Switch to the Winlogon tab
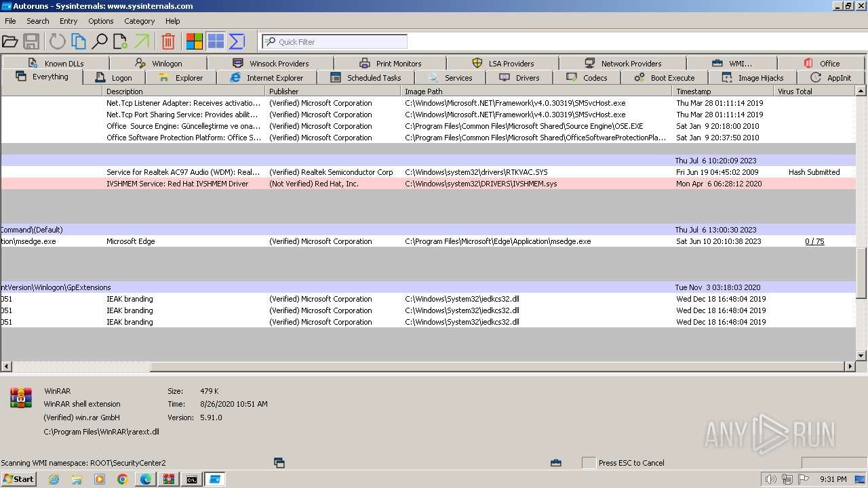Viewport: 868px width, 488px height. [159, 63]
